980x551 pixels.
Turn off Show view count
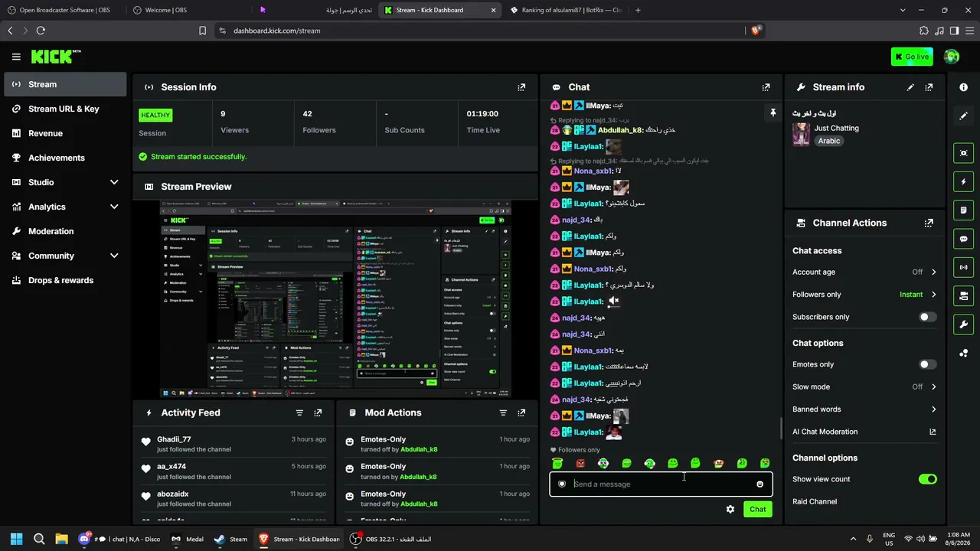(927, 479)
